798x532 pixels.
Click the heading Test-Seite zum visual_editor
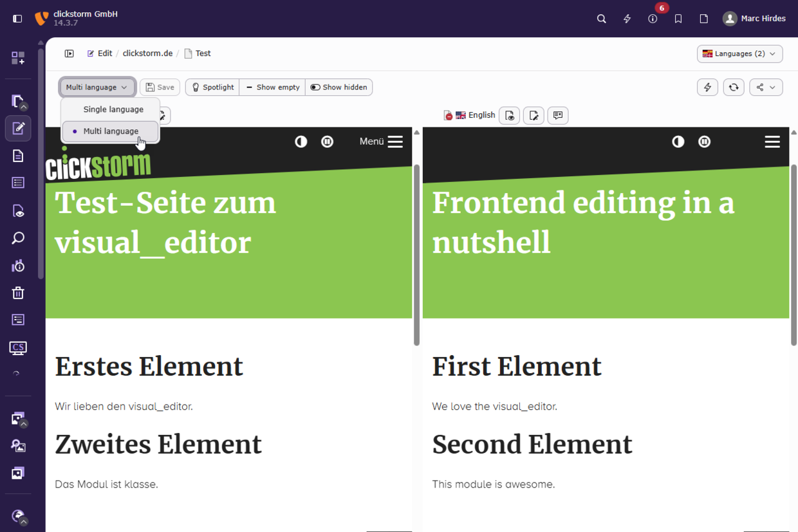point(165,223)
